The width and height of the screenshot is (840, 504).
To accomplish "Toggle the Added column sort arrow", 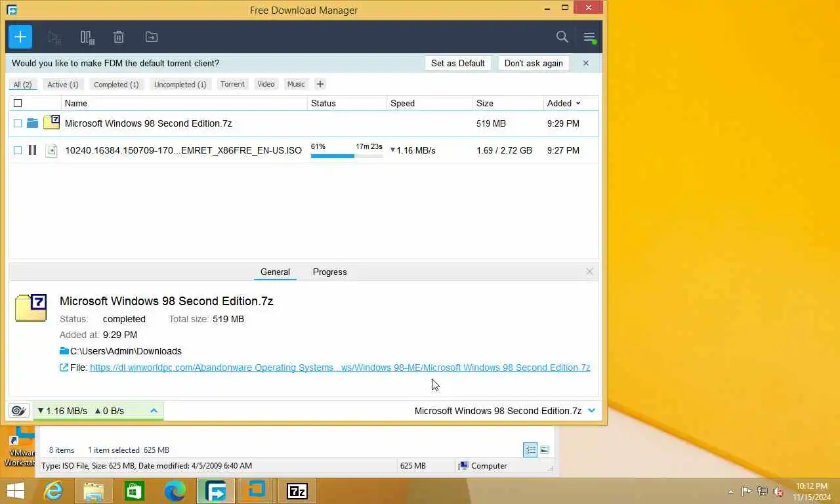I will point(578,103).
